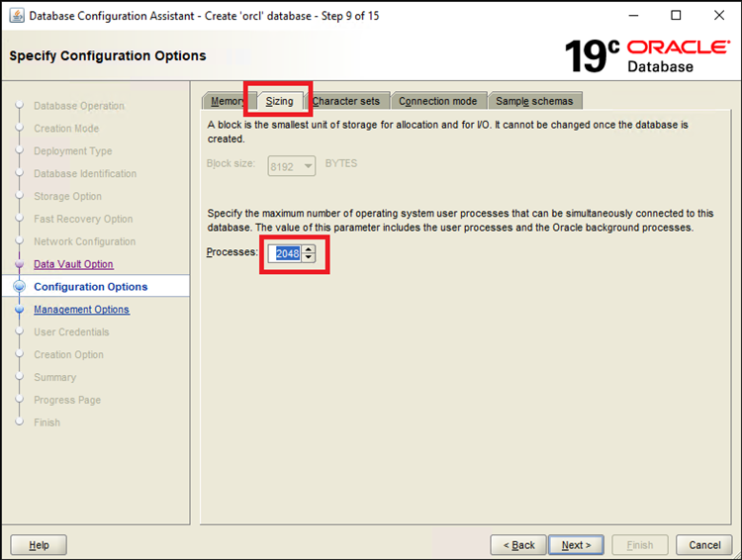Click the Oracle Database 19c logo
The image size is (742, 560).
[647, 55]
